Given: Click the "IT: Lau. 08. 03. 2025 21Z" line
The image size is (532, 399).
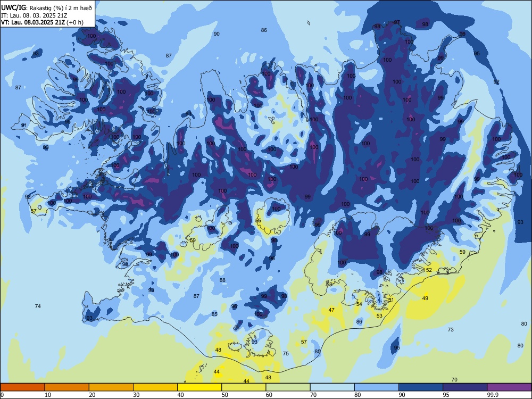Looking at the screenshot, I should (34, 15).
